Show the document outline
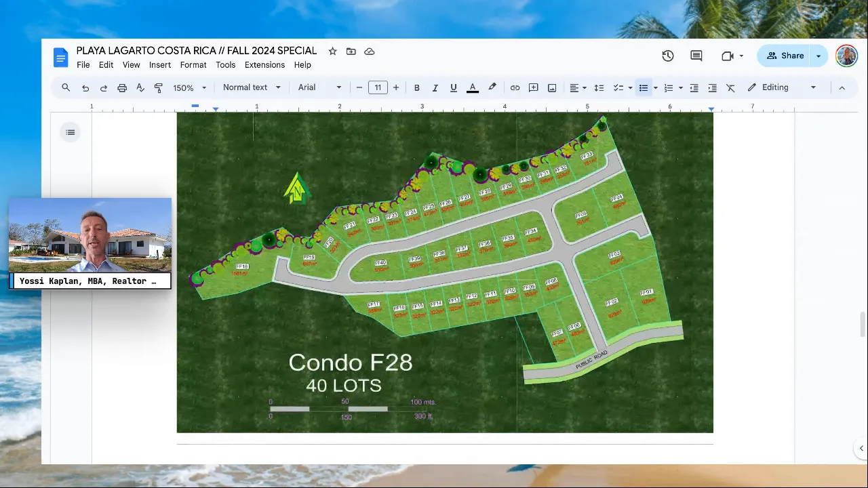Screen dimensions: 868x488 coord(71,132)
